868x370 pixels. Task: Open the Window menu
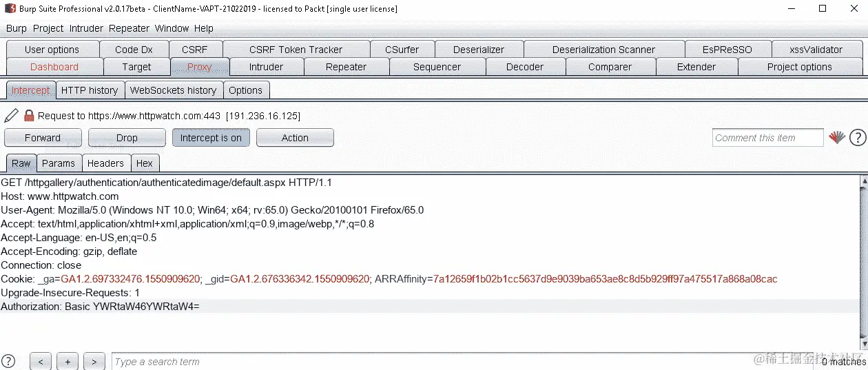[x=172, y=28]
